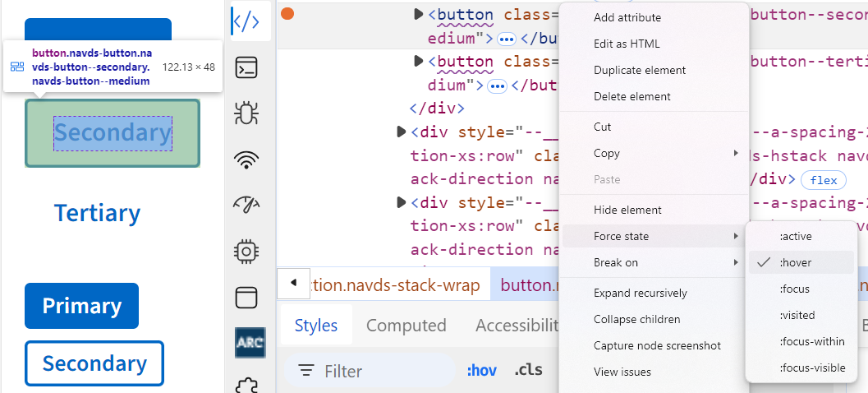Open the Application window icon
The width and height of the screenshot is (868, 393).
click(246, 297)
